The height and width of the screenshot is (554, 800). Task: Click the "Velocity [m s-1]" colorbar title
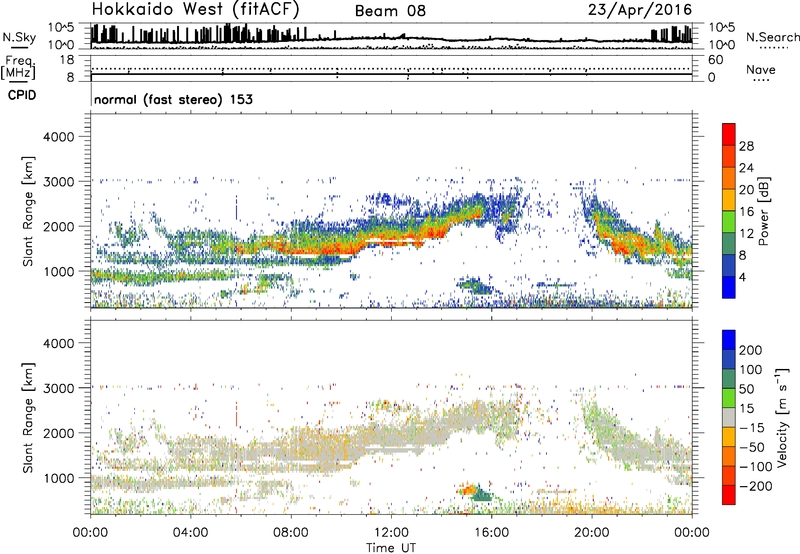coord(781,417)
